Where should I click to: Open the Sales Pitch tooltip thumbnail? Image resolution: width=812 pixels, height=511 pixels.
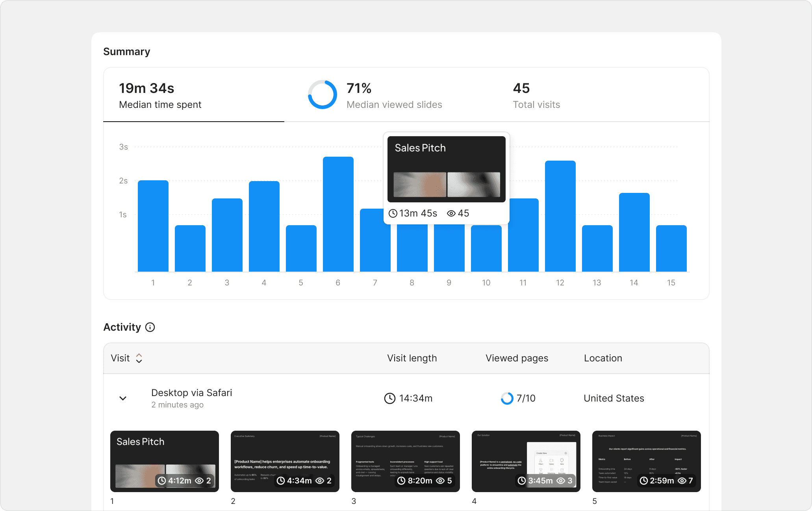click(x=447, y=169)
